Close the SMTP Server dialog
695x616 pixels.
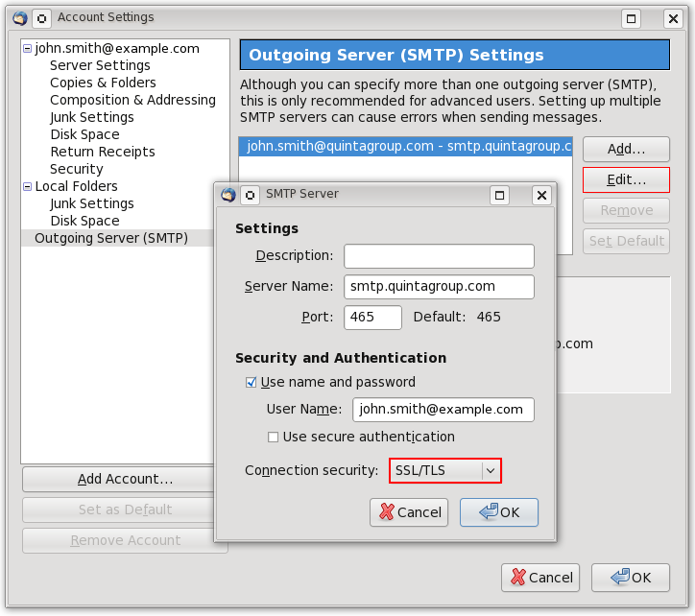pos(541,195)
